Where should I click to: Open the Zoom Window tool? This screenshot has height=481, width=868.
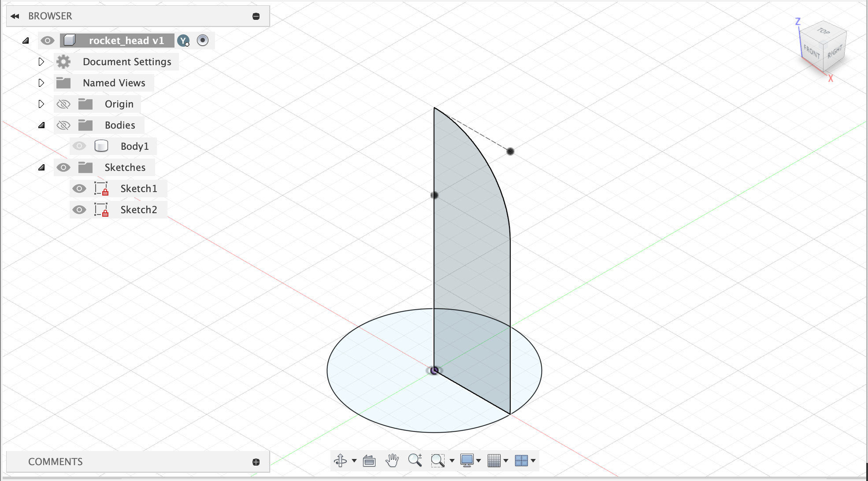click(438, 461)
